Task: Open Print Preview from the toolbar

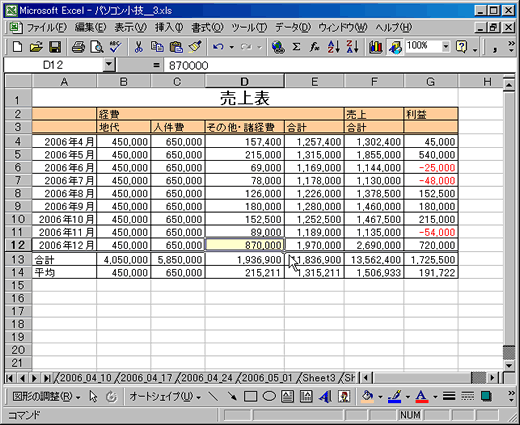Action: pyautogui.click(x=97, y=47)
